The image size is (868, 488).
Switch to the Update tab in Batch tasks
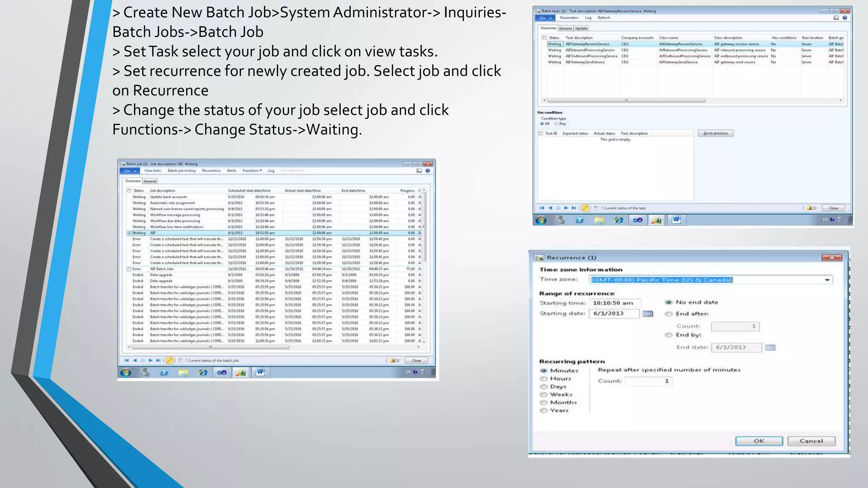tap(581, 28)
